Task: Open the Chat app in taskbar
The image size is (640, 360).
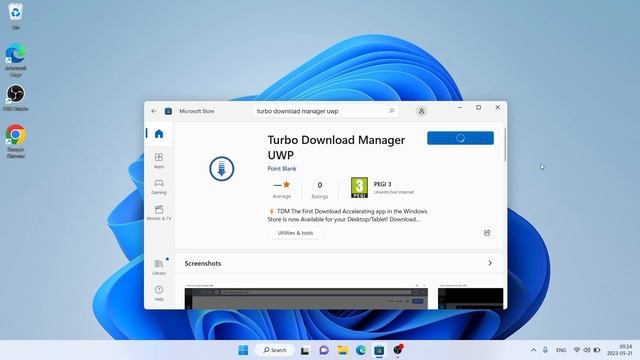Action: click(x=324, y=350)
